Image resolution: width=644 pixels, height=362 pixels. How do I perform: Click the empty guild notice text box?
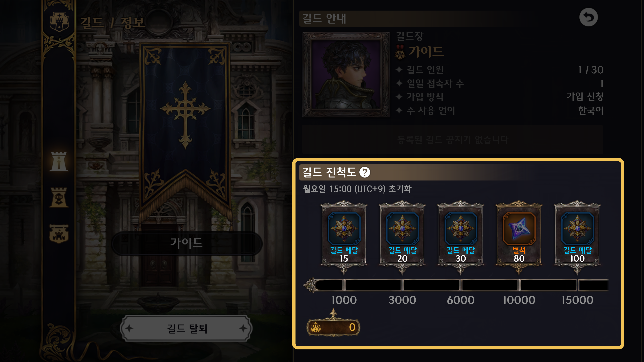click(453, 139)
